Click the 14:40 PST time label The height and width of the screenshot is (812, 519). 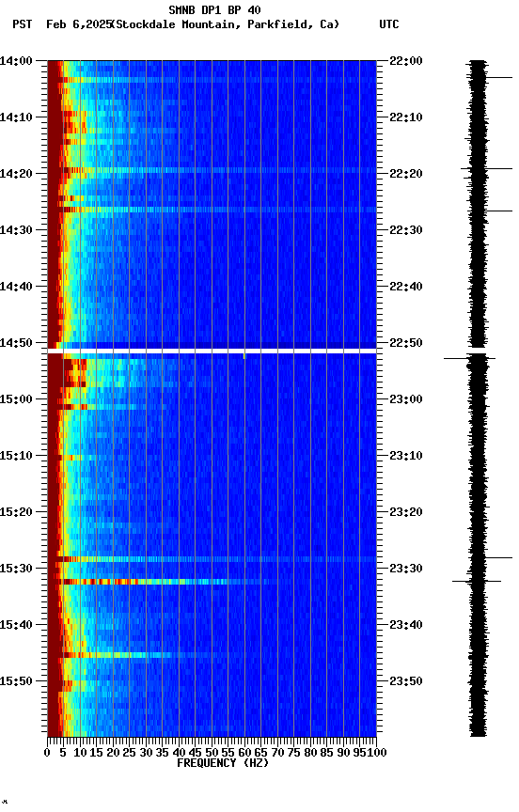tap(16, 287)
